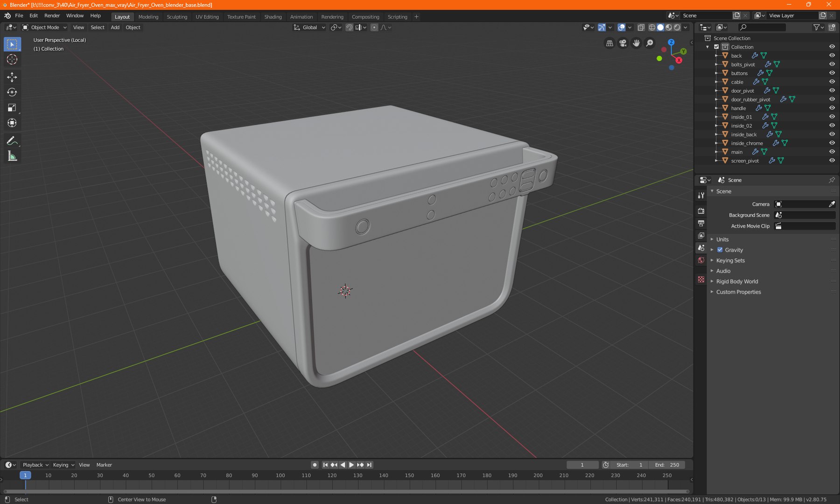Open the File menu
The width and height of the screenshot is (840, 504).
[19, 16]
